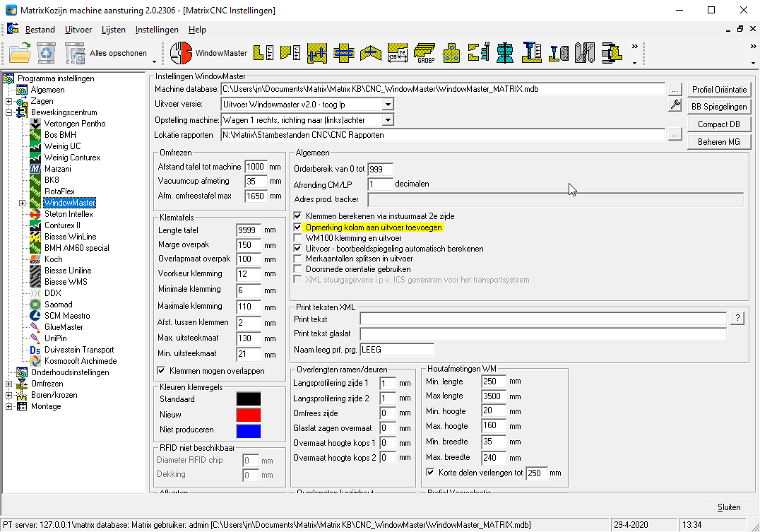
Task: Click the 139x72 dimension profile toolbar icon
Action: tap(397, 52)
